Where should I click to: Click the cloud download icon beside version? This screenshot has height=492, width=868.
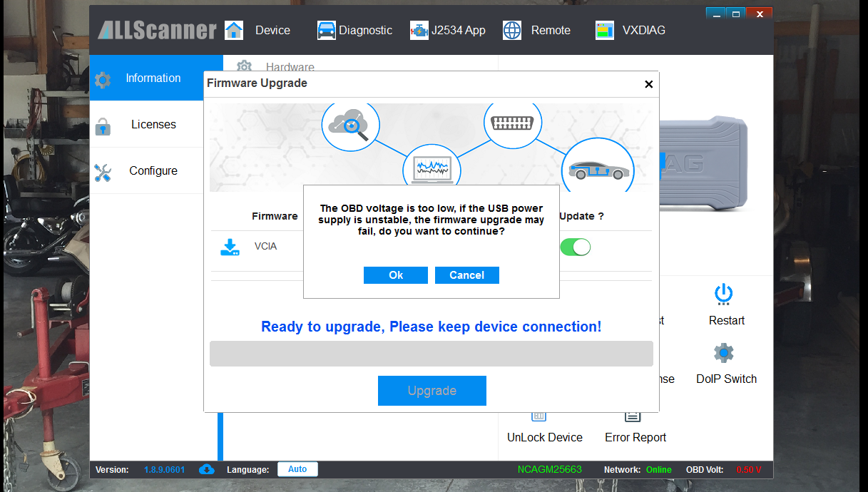(x=207, y=469)
